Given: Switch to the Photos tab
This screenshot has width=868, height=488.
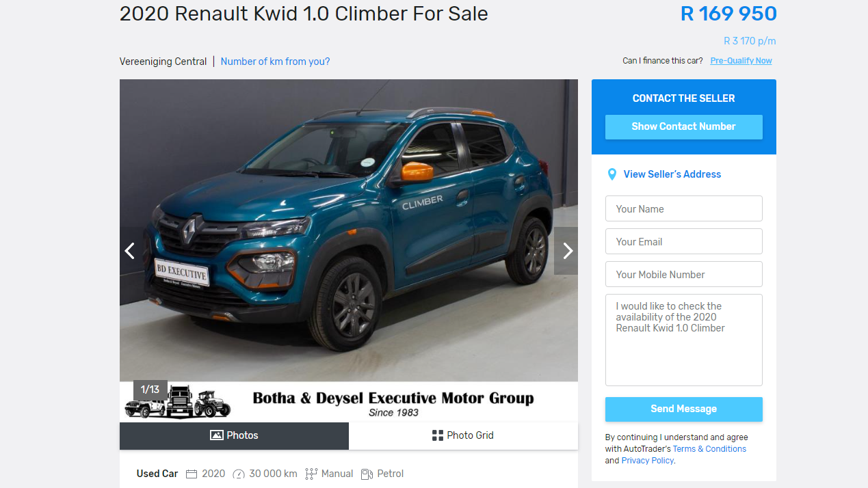Looking at the screenshot, I should click(234, 435).
